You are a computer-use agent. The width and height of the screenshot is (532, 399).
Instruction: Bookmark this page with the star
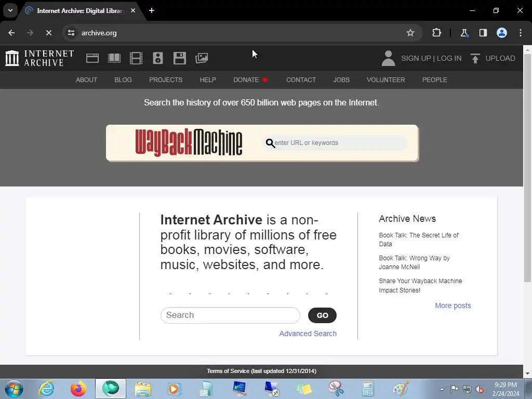click(410, 33)
